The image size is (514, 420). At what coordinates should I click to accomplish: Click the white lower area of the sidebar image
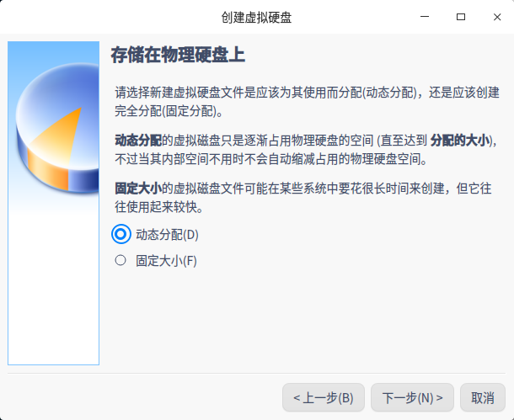pyautogui.click(x=53, y=288)
